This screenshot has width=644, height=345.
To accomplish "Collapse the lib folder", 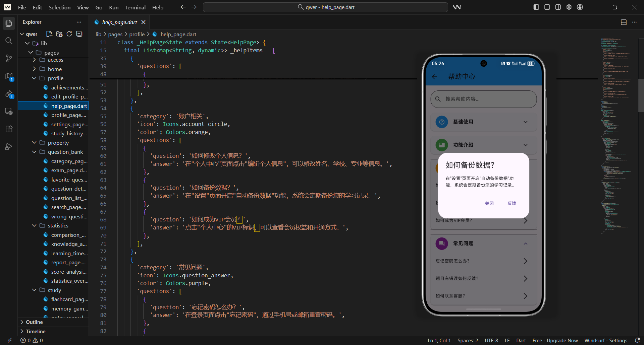I will (28, 43).
